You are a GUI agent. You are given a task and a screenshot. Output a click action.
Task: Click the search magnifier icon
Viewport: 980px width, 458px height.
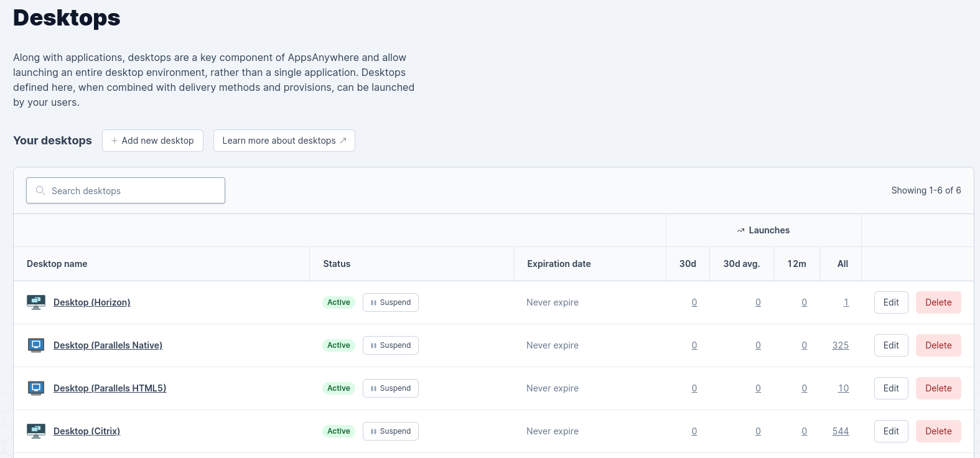pos(40,190)
